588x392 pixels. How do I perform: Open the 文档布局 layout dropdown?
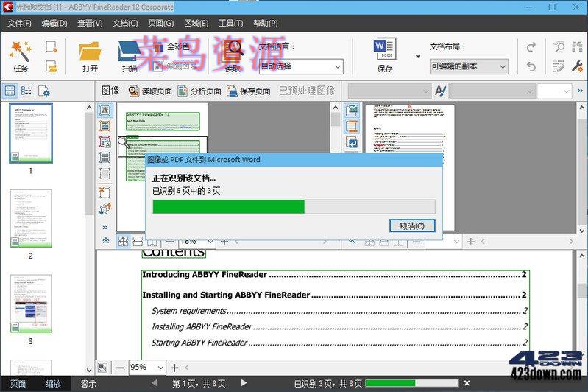coord(469,66)
